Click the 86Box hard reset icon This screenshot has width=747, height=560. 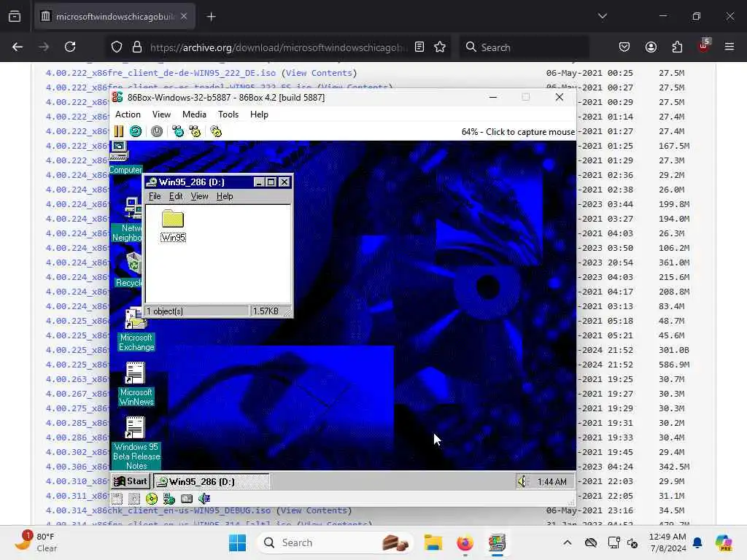pos(136,131)
